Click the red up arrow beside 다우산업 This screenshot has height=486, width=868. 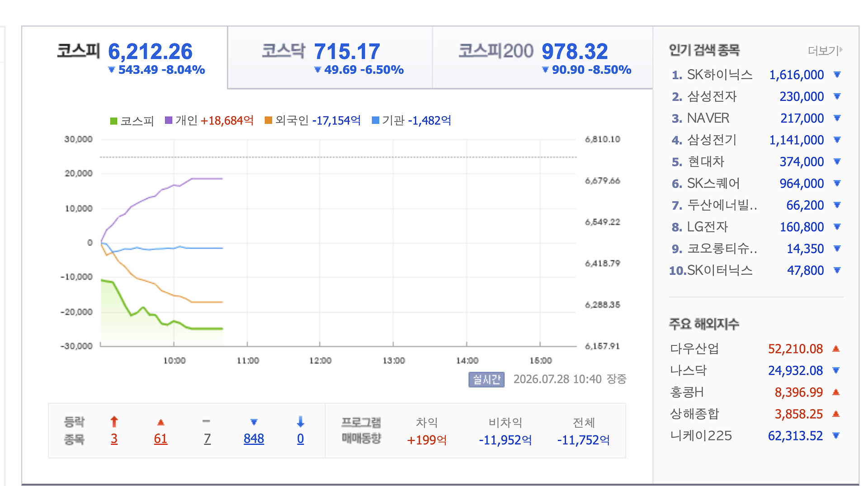tap(836, 349)
